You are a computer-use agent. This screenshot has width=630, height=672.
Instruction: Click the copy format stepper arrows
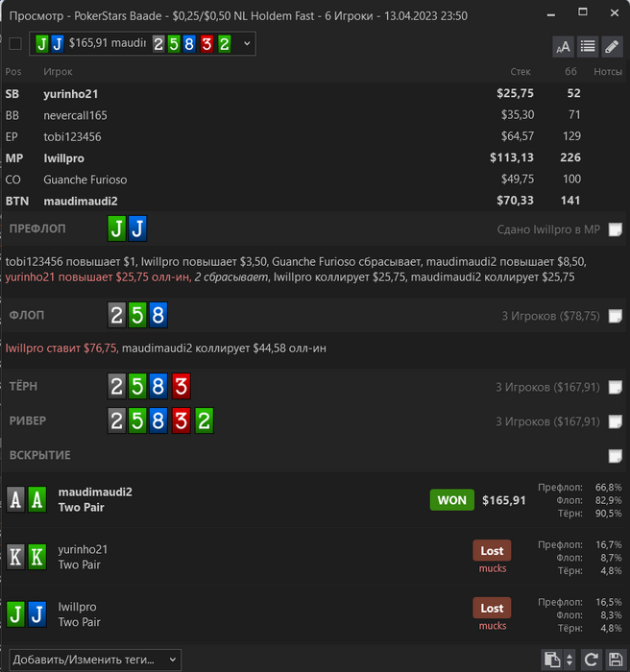coord(569,660)
